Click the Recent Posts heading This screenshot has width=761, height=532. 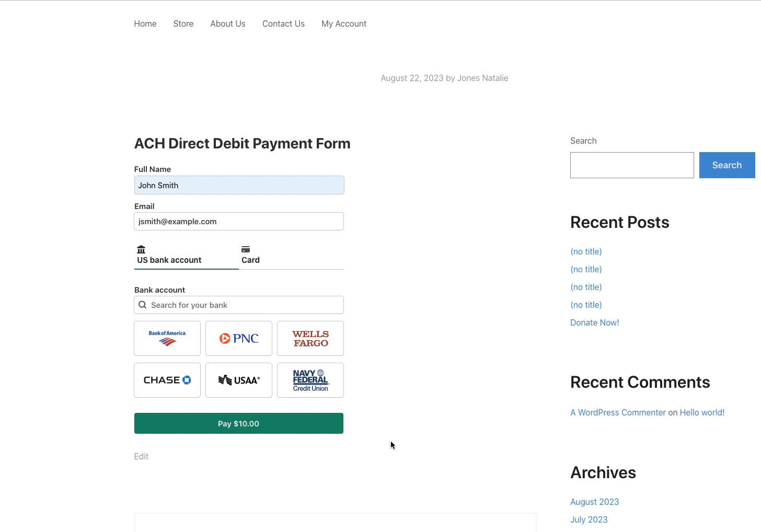pos(620,222)
